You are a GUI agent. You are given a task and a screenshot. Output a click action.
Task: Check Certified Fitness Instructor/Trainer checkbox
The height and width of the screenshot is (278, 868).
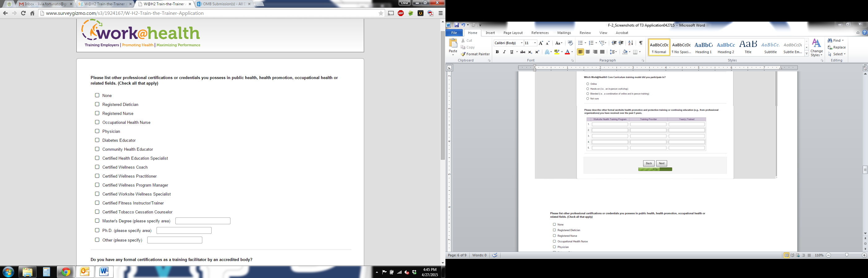click(x=97, y=203)
